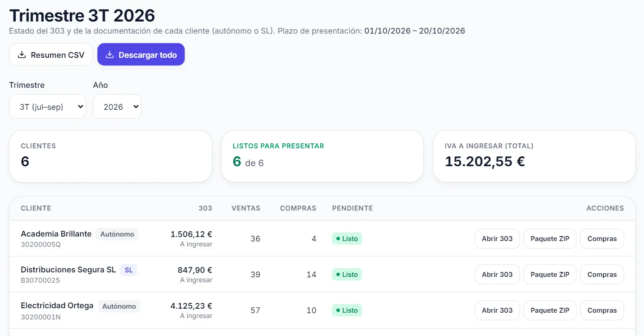This screenshot has width=644, height=336.
Task: Download Paquete ZIP for Academia Brillante
Action: point(550,239)
